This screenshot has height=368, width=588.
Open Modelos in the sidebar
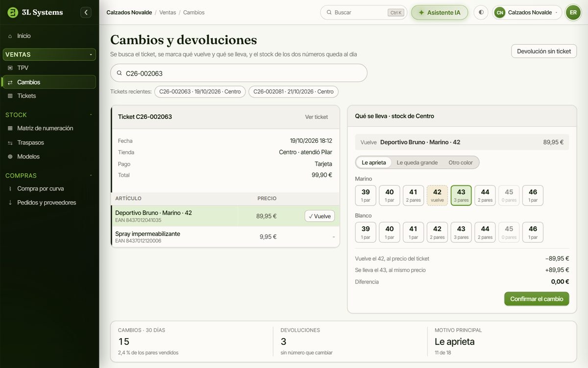pyautogui.click(x=49, y=157)
